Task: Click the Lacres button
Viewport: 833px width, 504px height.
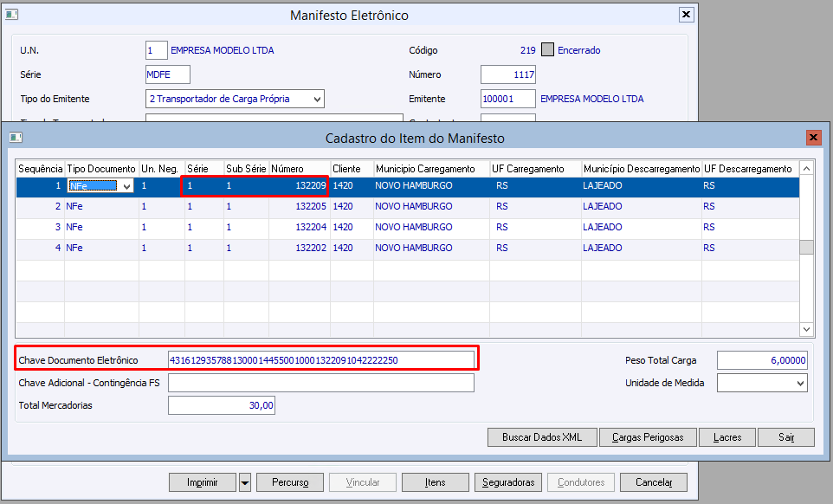Action: tap(727, 437)
